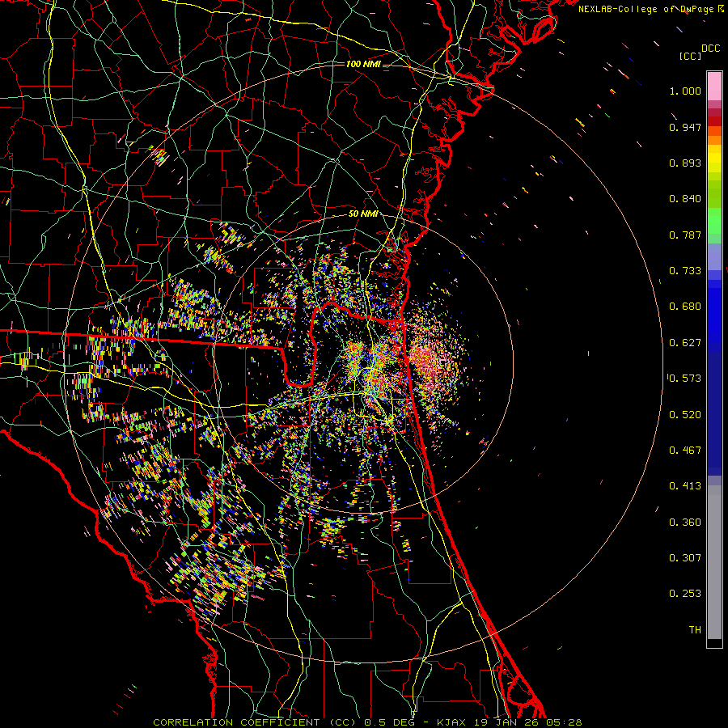Image resolution: width=728 pixels, height=728 pixels.
Task: Pick the pink swatch atop the color bar
Action: 714,86
